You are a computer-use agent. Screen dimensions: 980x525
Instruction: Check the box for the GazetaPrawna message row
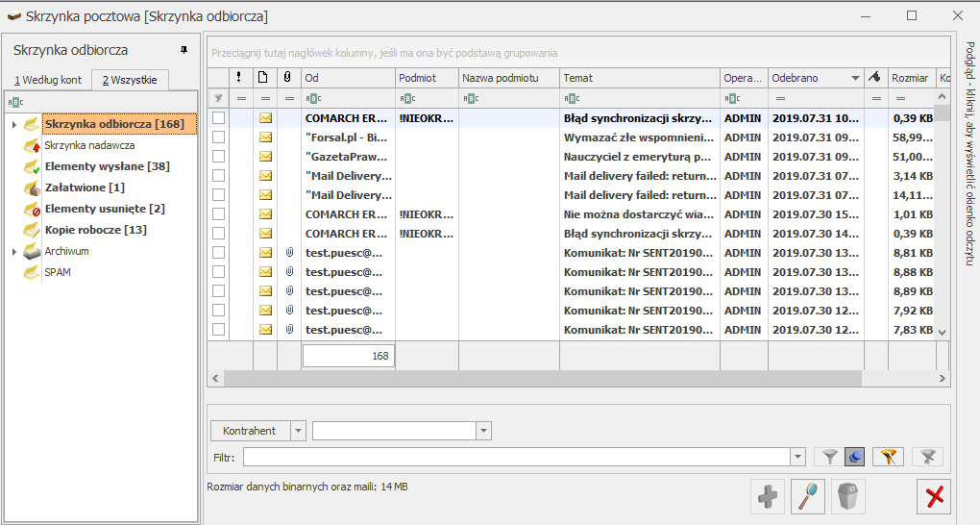tap(219, 157)
